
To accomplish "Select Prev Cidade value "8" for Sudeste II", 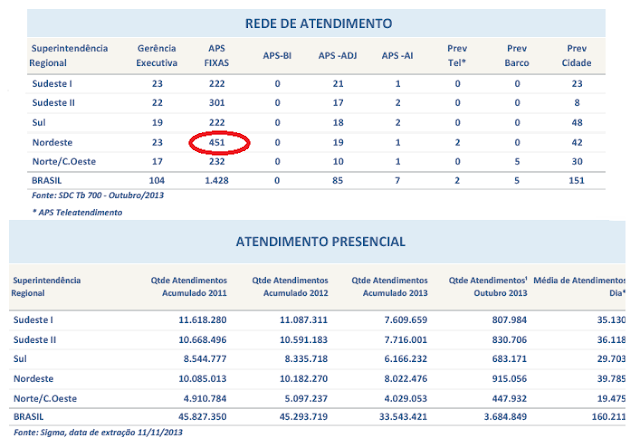I will click(x=577, y=103).
